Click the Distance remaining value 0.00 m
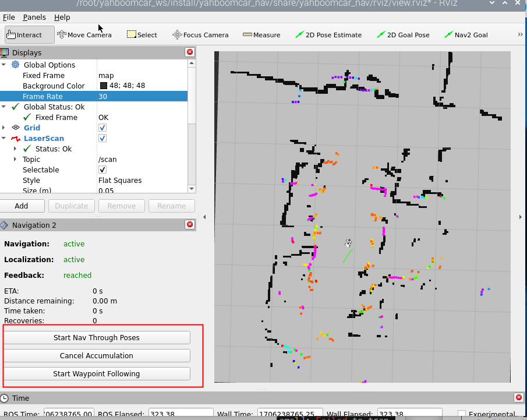Image resolution: width=527 pixels, height=420 pixels. point(105,301)
